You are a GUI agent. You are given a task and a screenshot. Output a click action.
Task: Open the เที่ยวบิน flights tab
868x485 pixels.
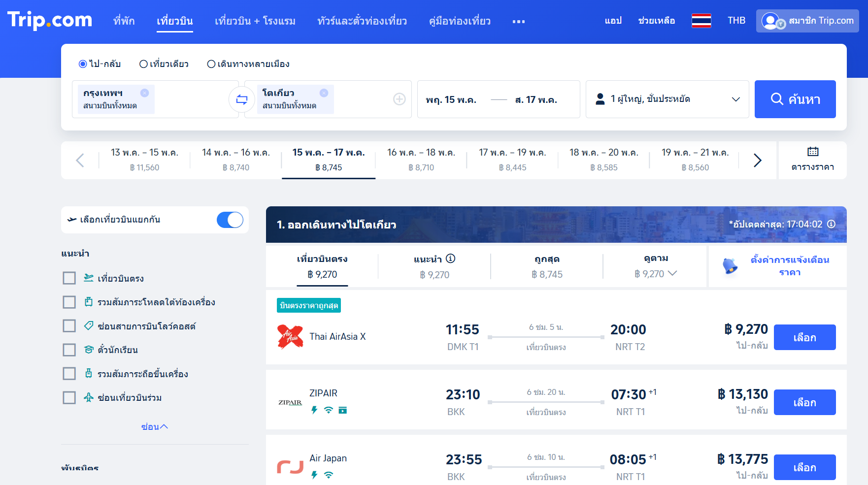[x=175, y=21]
